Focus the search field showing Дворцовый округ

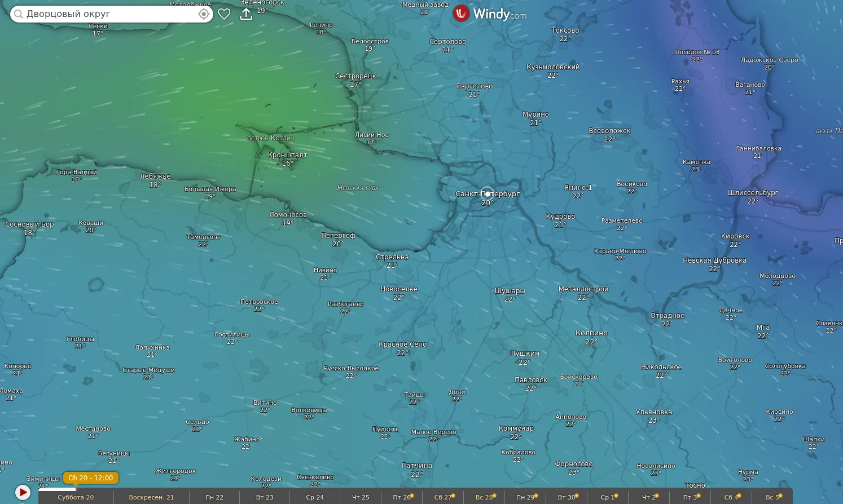click(x=112, y=14)
